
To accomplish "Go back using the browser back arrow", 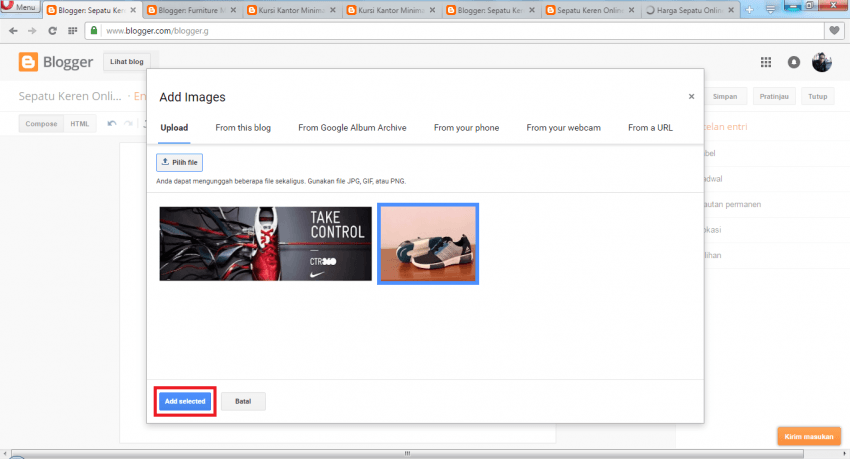I will tap(13, 31).
